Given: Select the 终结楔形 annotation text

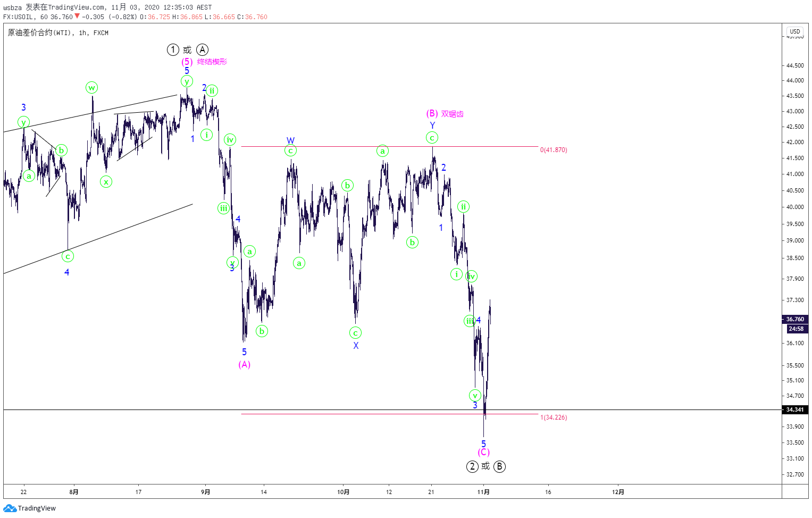Looking at the screenshot, I should coord(212,62).
